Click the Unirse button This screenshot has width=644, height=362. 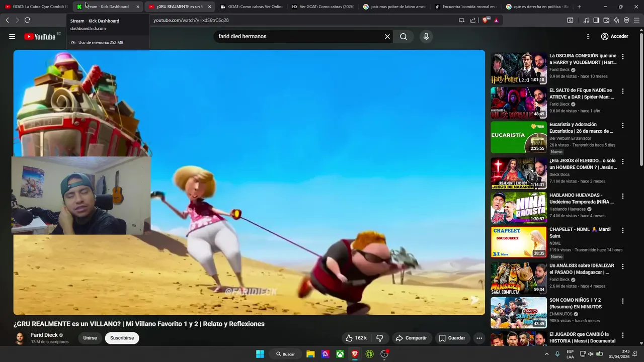[x=90, y=338]
